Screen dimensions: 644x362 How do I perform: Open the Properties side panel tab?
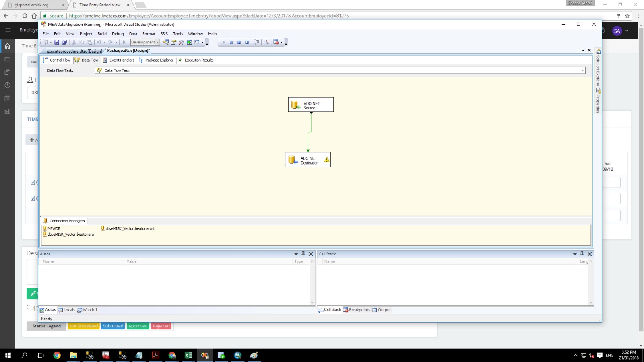tap(598, 101)
